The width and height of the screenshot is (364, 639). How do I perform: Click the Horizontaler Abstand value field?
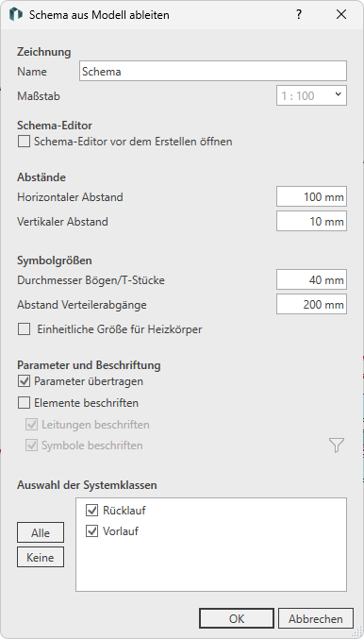click(x=311, y=197)
